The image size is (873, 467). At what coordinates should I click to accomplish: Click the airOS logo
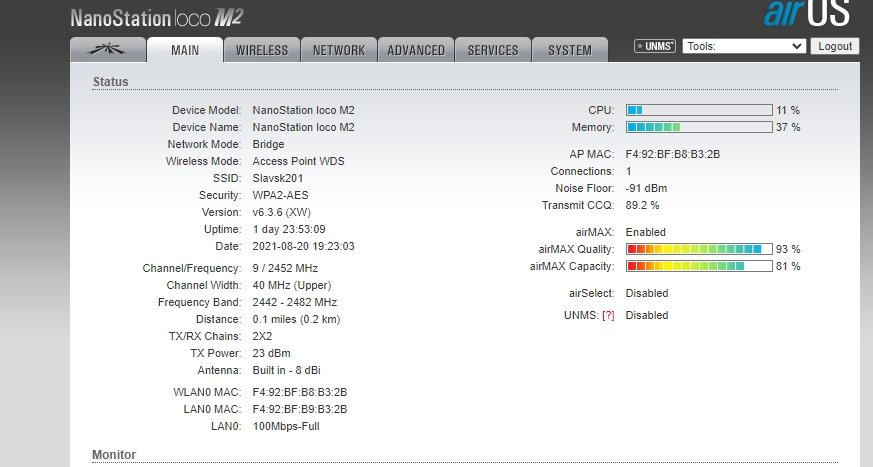807,13
